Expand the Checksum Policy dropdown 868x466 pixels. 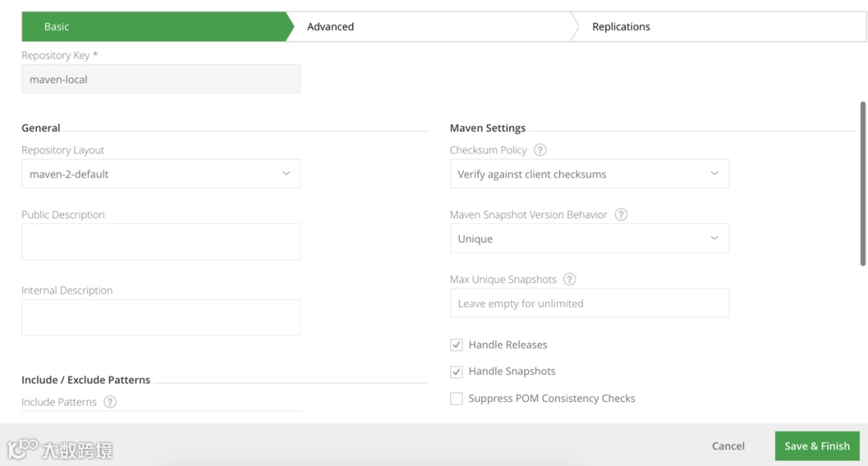tap(589, 174)
